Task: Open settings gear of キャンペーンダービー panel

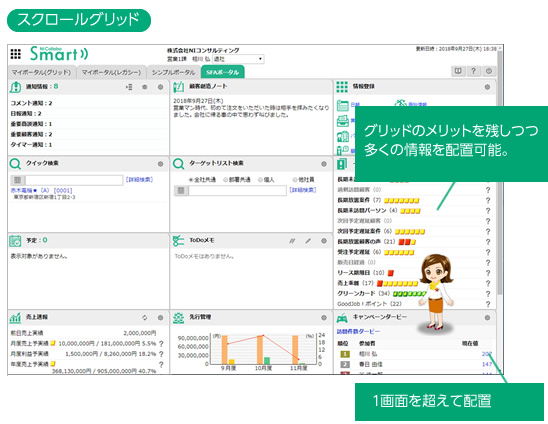Action: [x=487, y=317]
